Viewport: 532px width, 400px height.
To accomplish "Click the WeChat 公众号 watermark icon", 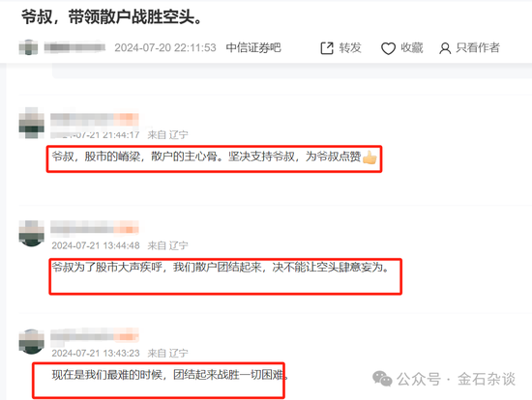I will (x=382, y=379).
